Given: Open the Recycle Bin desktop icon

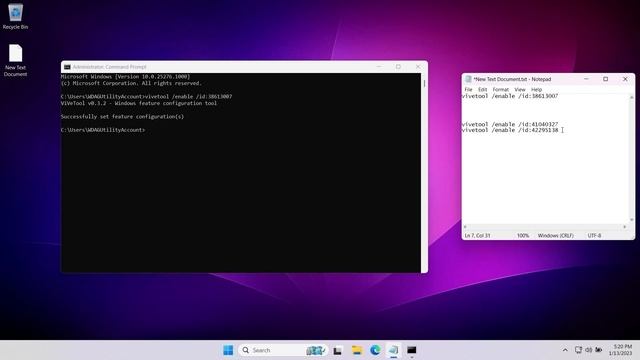Looking at the screenshot, I should (x=15, y=16).
